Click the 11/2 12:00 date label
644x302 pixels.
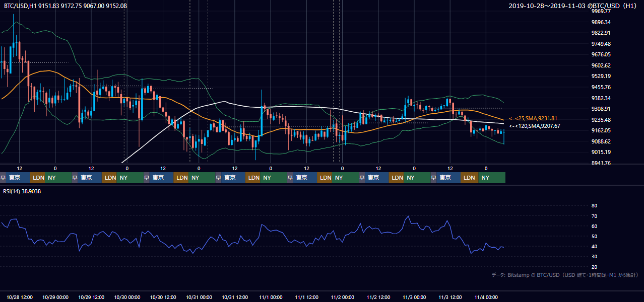tap(378, 297)
